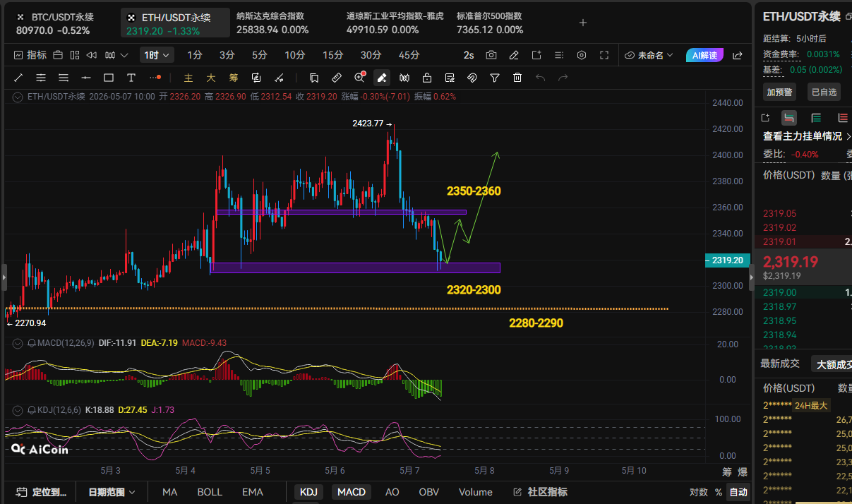The width and height of the screenshot is (852, 504).
Task: Open the 未命名 layout dropdown
Action: 649,55
